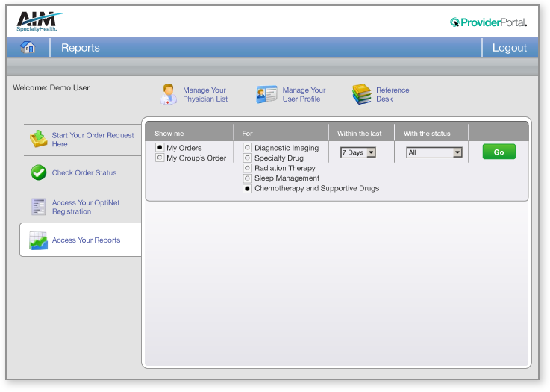Select the Specialty Drug radio button
The image size is (550, 392).
[248, 158]
